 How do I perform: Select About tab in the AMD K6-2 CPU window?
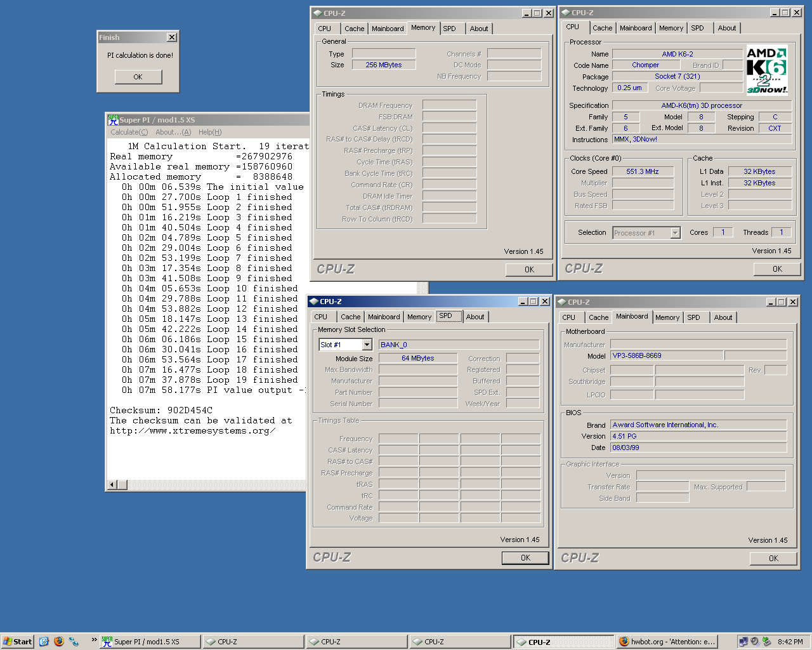click(x=727, y=28)
